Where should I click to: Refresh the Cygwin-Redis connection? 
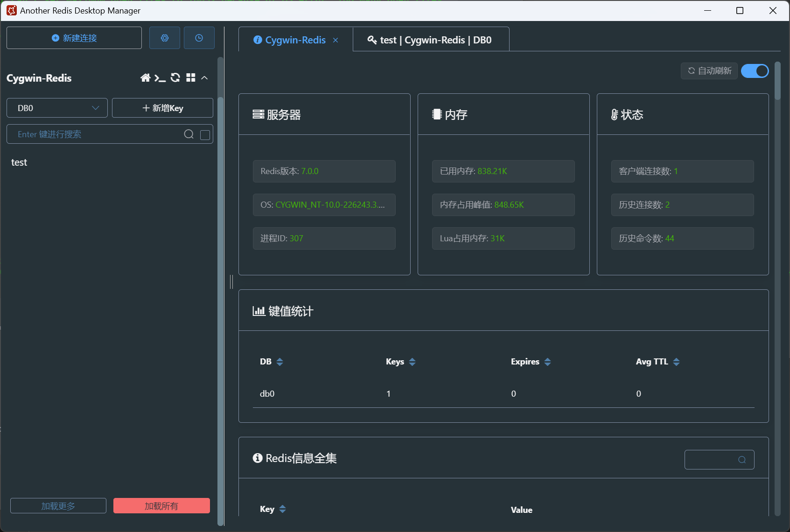(x=175, y=78)
